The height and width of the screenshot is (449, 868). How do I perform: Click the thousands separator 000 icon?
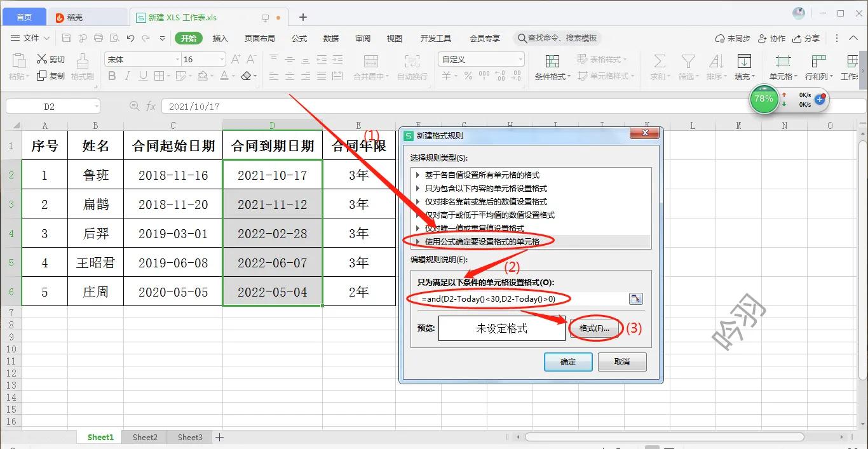coord(484,76)
